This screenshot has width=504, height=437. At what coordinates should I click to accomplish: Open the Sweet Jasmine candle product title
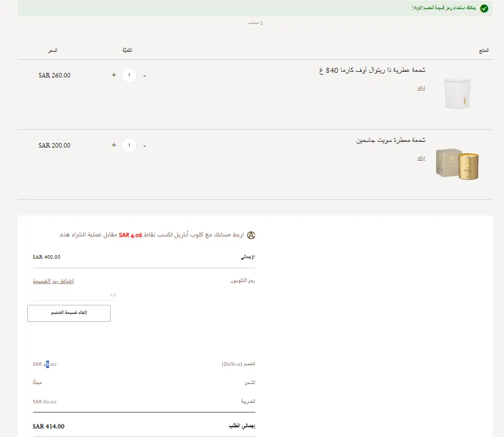coord(391,140)
